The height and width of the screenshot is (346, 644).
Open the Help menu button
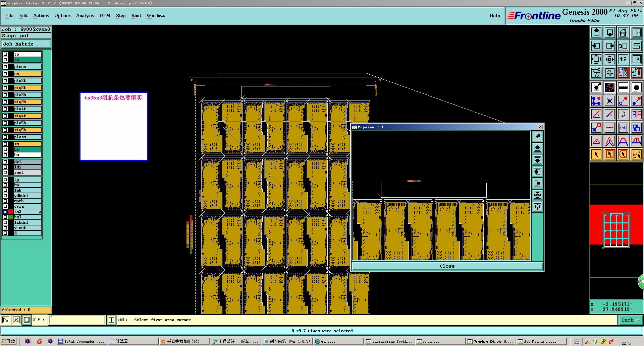point(494,15)
